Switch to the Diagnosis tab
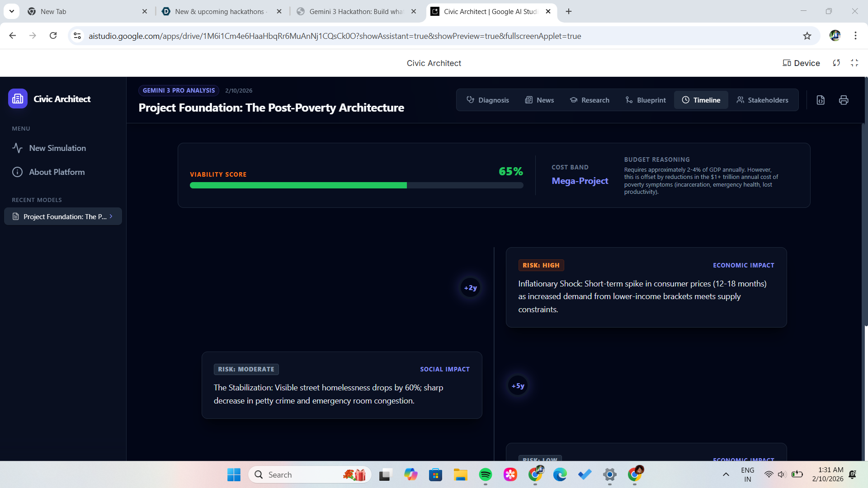The image size is (868, 488). [487, 100]
